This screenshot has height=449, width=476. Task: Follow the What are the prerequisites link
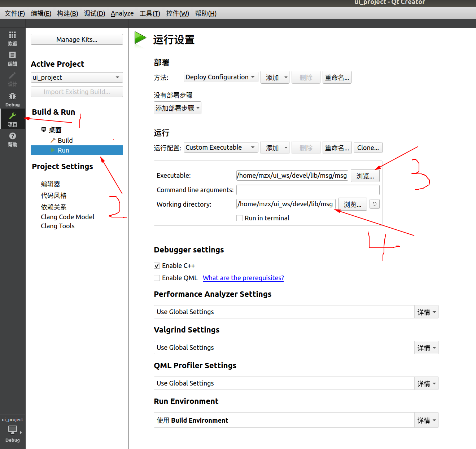click(243, 278)
